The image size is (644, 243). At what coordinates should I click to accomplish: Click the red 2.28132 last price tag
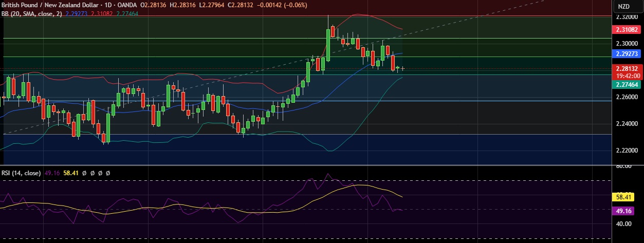pyautogui.click(x=627, y=68)
